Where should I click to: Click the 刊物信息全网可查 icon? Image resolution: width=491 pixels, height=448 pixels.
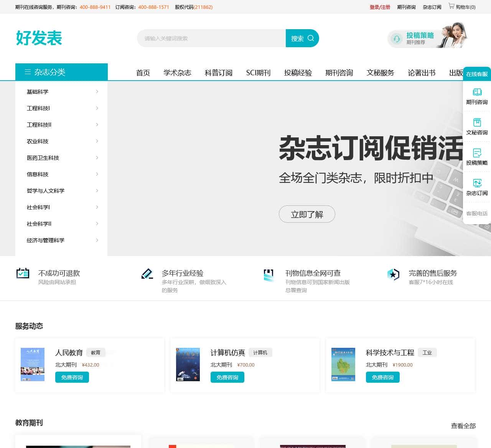pos(269,275)
